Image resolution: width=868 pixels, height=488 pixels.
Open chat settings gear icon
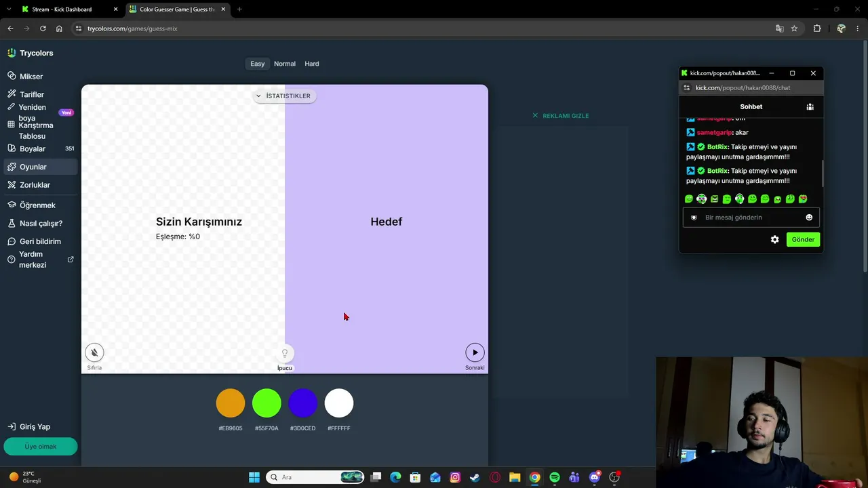click(x=775, y=239)
